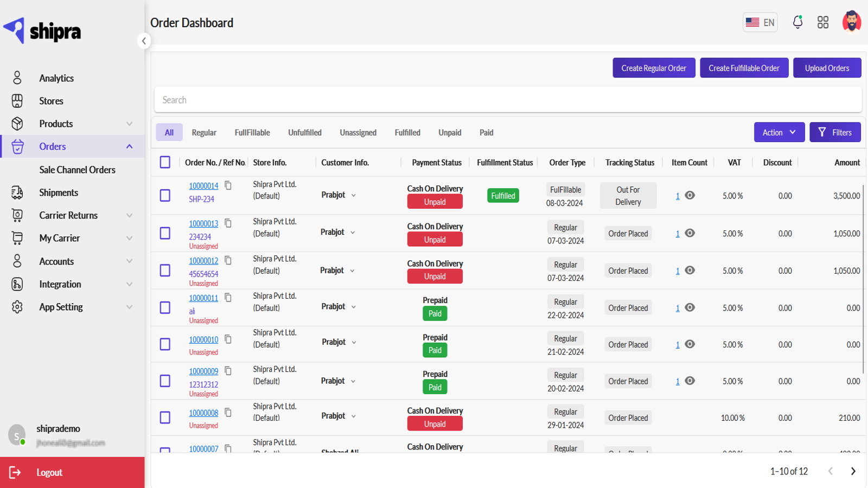Click the Analytics sidebar icon
This screenshot has width=868, height=488.
tap(17, 78)
